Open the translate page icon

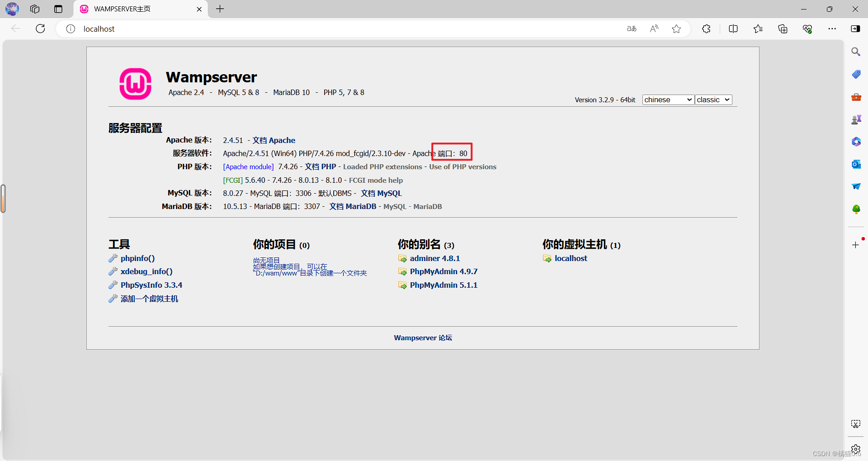pyautogui.click(x=632, y=29)
